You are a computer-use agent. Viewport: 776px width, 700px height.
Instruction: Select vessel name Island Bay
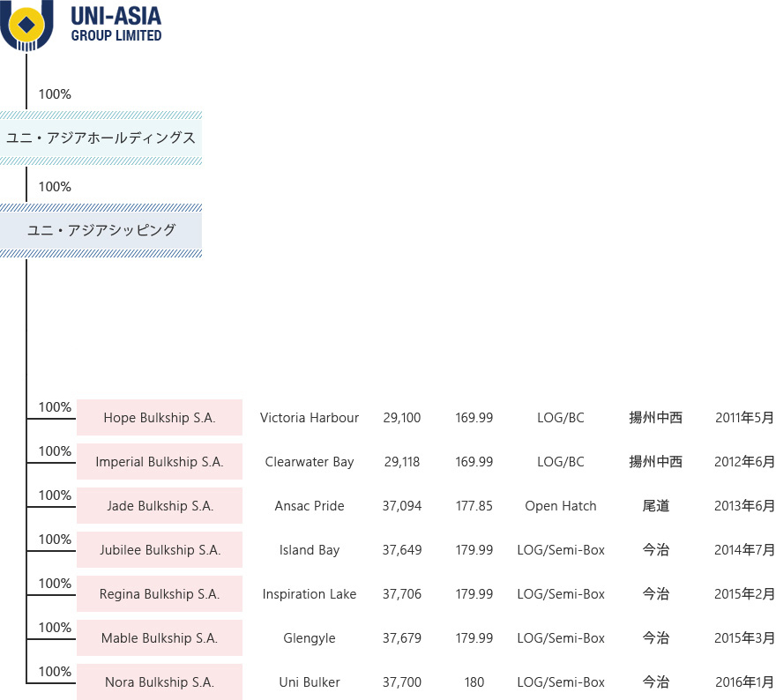click(310, 549)
